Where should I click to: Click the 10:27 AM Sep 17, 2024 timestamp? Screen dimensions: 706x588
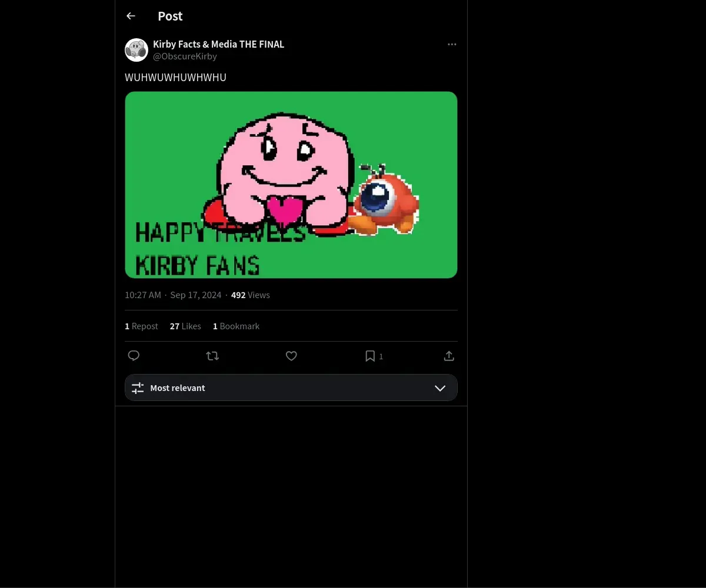pyautogui.click(x=173, y=295)
